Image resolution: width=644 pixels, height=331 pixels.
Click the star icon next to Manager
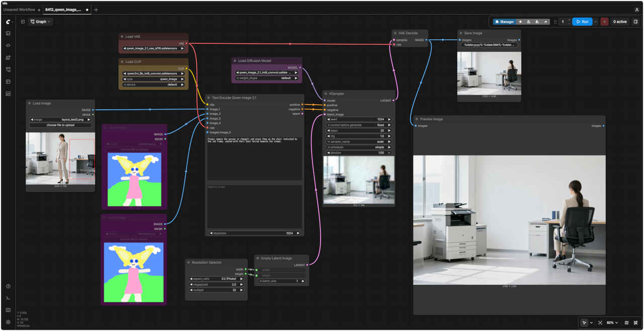coord(520,22)
